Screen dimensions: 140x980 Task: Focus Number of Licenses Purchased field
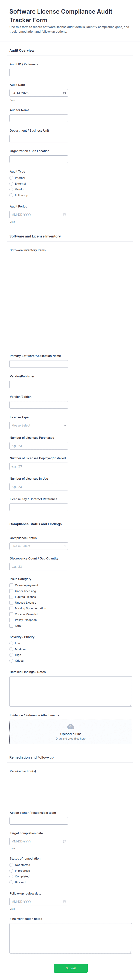click(x=39, y=446)
